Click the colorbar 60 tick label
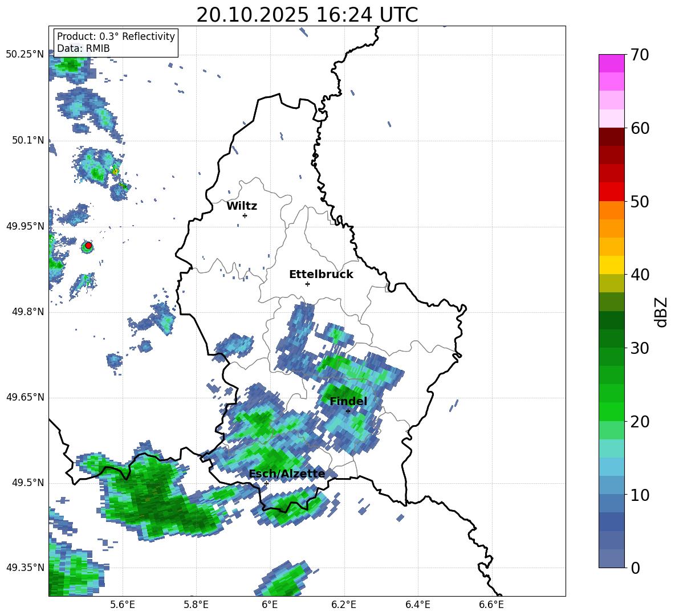Viewport: 675px width, 616px height. tap(640, 128)
